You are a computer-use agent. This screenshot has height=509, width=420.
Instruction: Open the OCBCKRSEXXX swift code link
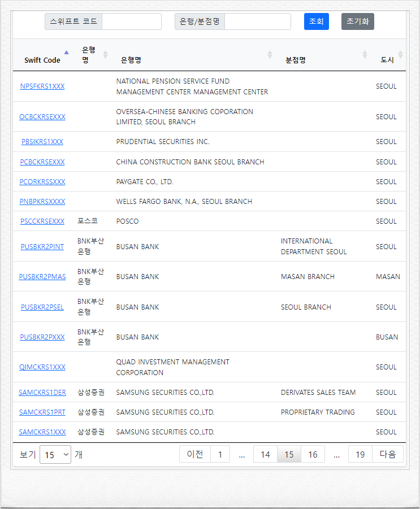(x=42, y=117)
